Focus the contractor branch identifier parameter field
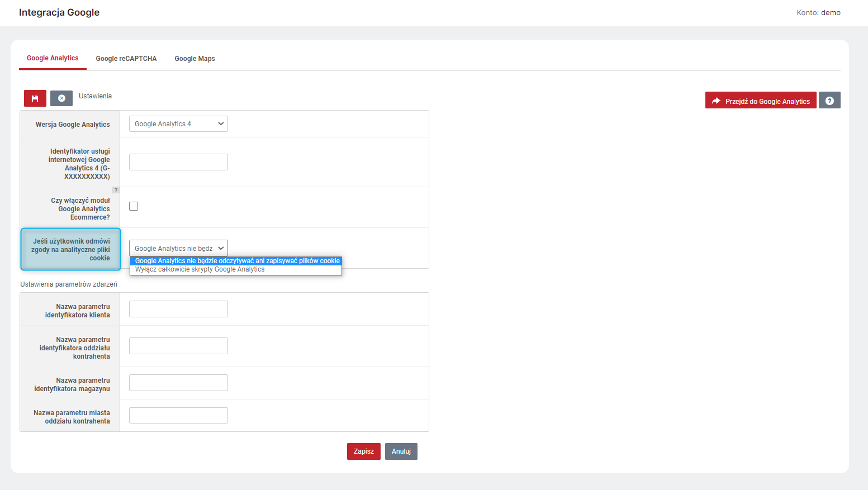The height and width of the screenshot is (490, 868). tap(178, 346)
